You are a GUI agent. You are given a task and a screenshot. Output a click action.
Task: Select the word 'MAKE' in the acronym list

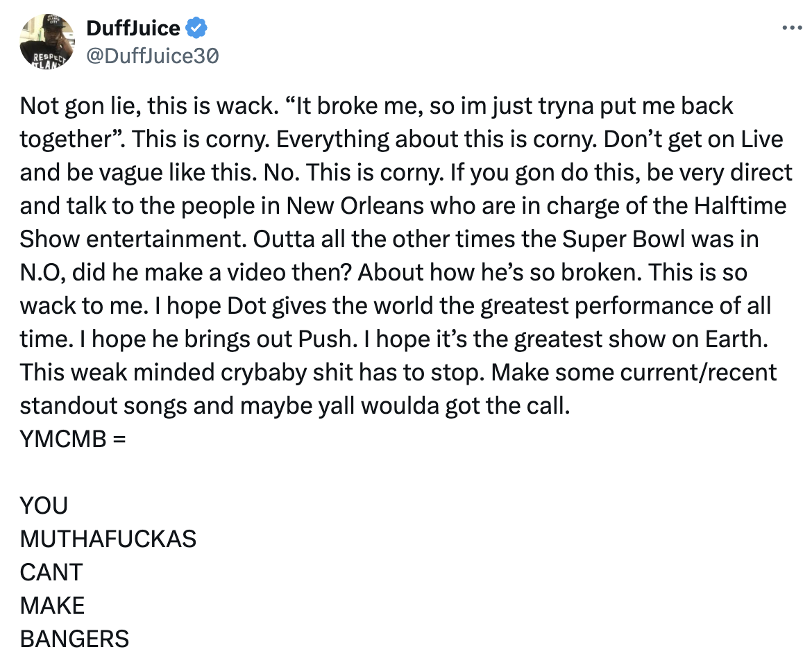[x=52, y=606]
